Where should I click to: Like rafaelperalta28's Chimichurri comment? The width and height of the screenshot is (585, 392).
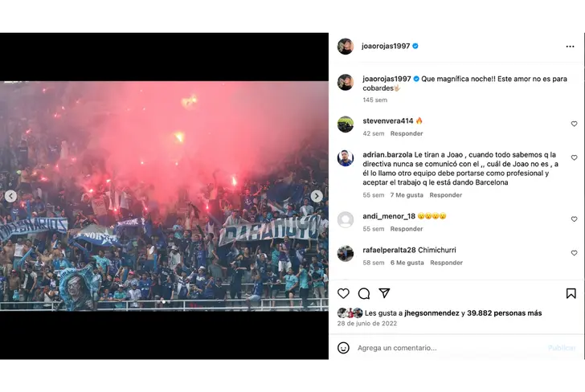tap(574, 253)
